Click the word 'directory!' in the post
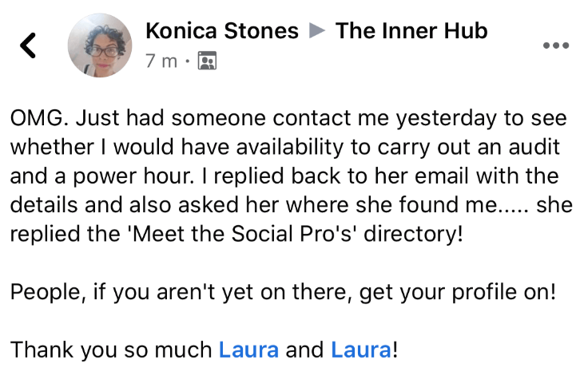 [413, 234]
